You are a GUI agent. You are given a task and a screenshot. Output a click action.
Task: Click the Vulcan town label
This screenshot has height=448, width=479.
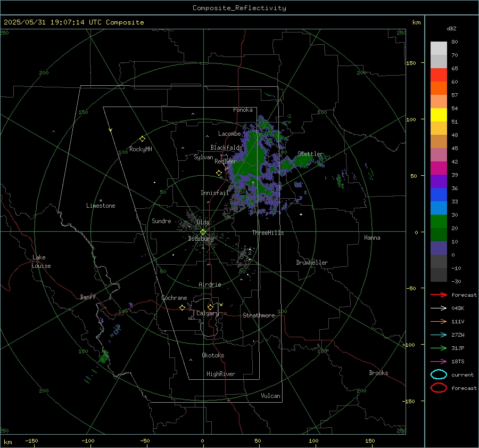coord(271,396)
